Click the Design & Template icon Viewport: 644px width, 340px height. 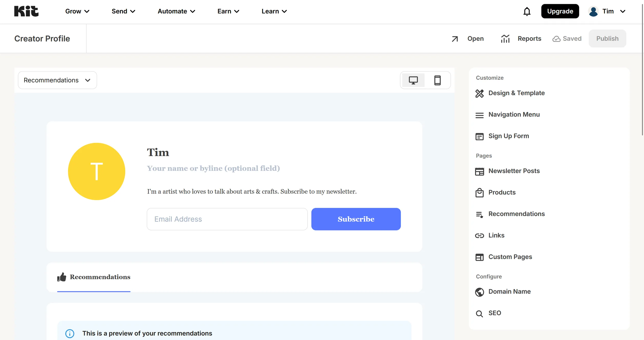479,93
